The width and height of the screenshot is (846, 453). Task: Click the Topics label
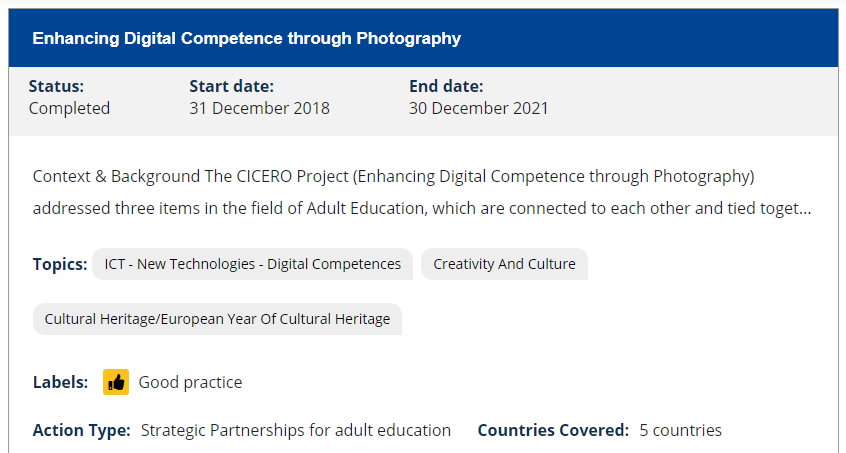[59, 264]
